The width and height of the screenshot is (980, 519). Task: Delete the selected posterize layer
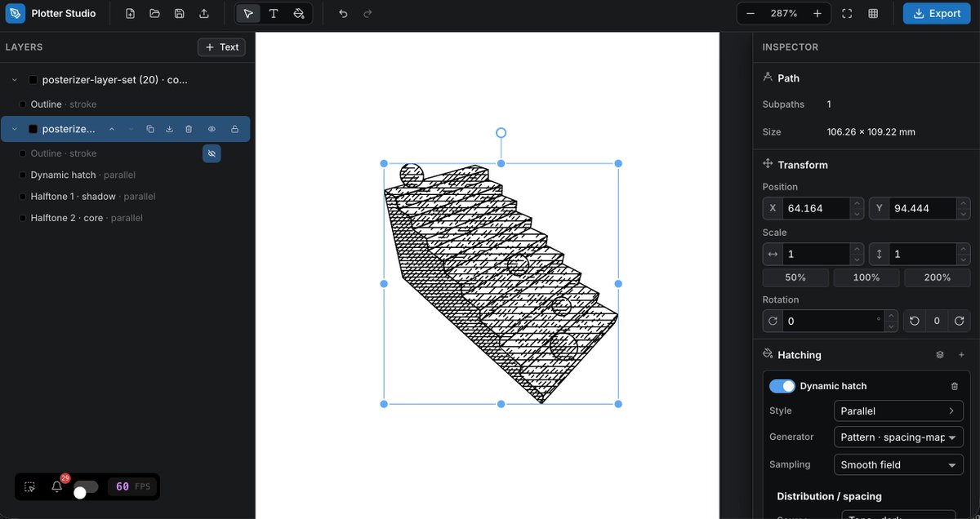click(189, 129)
